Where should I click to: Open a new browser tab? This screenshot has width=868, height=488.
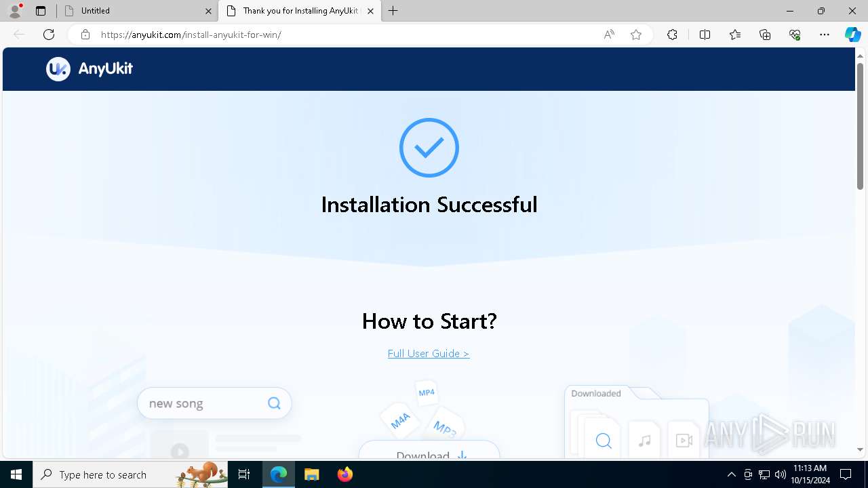tap(393, 11)
